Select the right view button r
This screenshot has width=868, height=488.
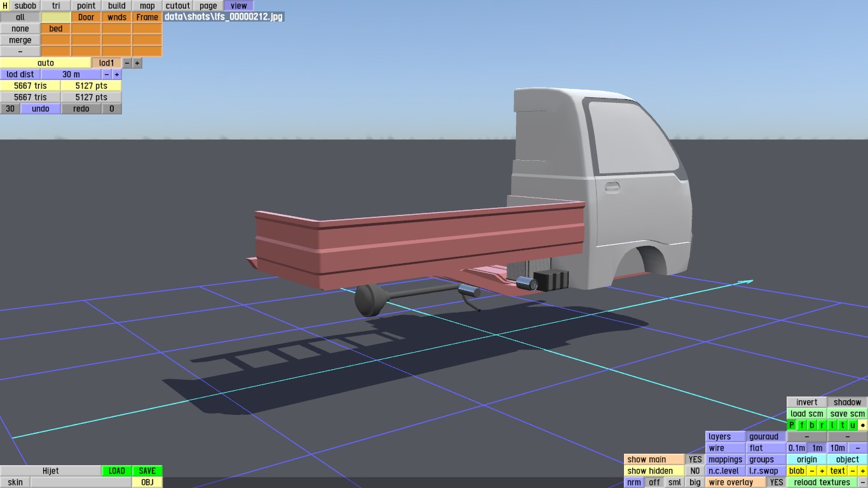822,425
